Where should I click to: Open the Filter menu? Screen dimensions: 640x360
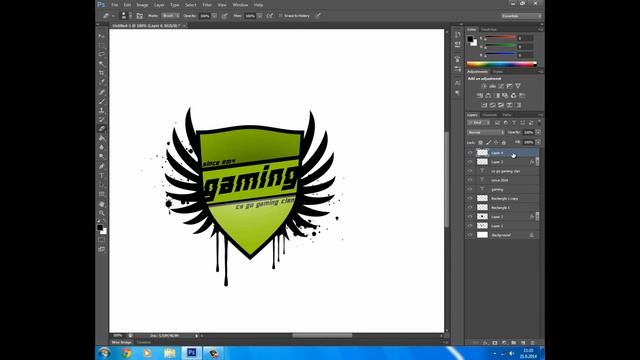(207, 5)
